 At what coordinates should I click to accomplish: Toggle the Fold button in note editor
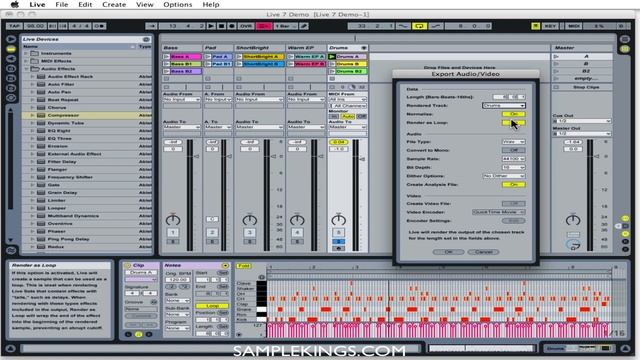[x=243, y=266]
